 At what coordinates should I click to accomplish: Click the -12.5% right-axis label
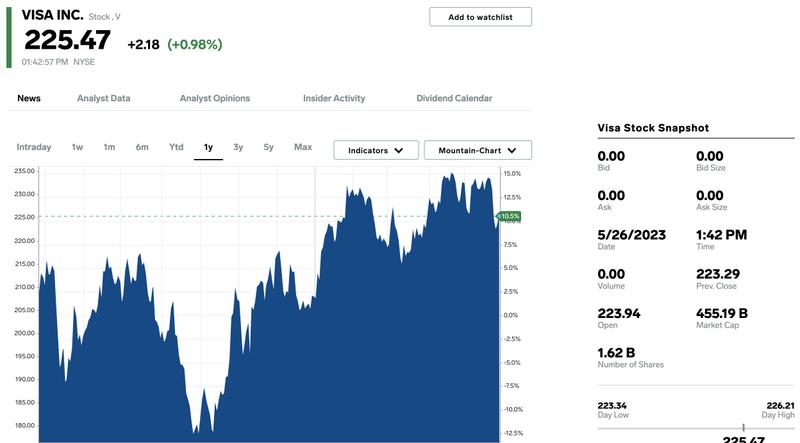[513, 433]
